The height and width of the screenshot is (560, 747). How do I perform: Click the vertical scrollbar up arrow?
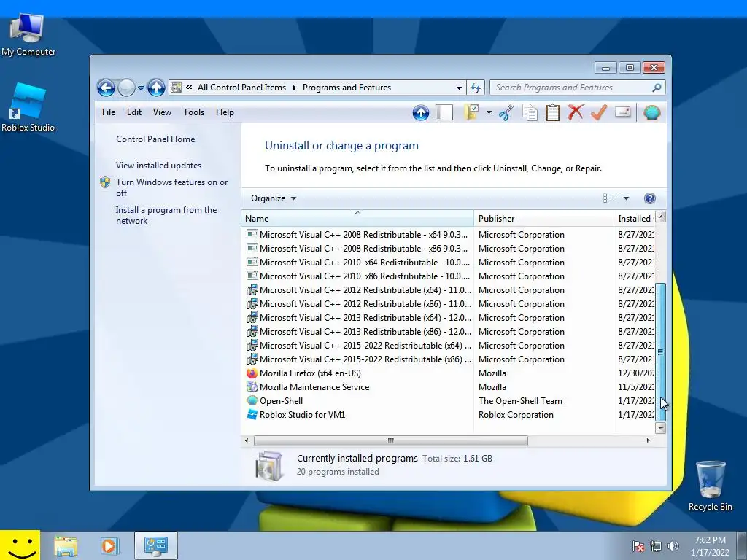coord(660,217)
